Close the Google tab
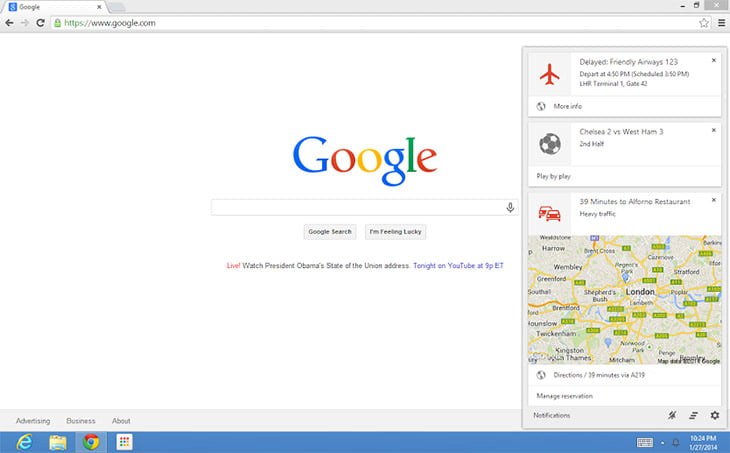 99,7
